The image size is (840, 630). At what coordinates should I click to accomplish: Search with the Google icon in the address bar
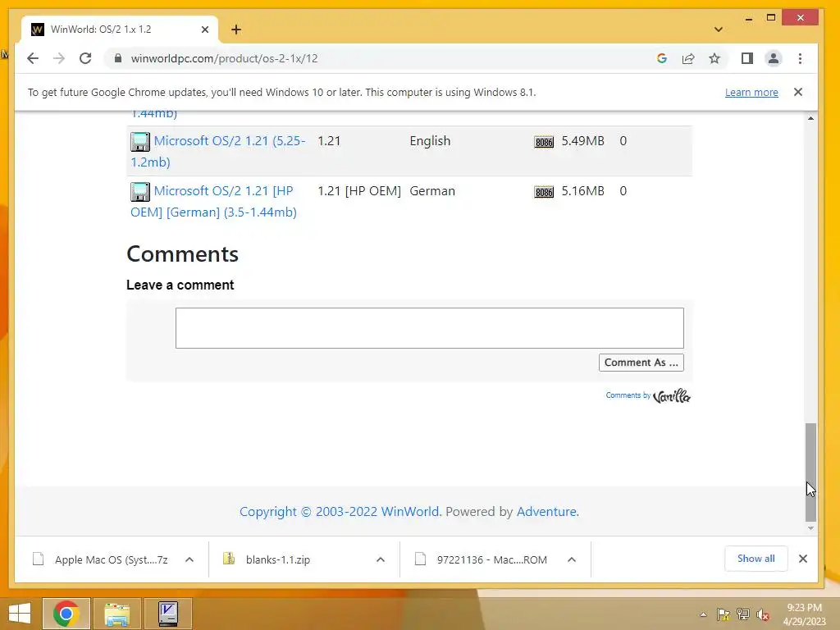(662, 58)
